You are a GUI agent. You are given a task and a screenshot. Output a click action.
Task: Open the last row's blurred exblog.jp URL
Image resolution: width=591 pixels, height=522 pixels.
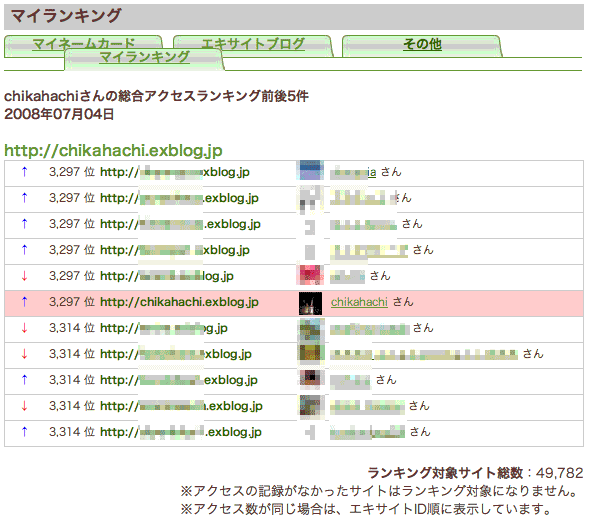coord(181,432)
